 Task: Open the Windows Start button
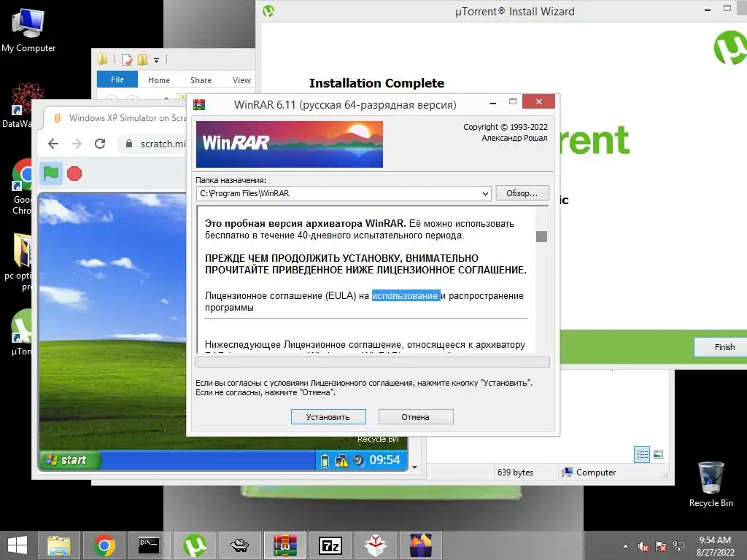tap(18, 545)
